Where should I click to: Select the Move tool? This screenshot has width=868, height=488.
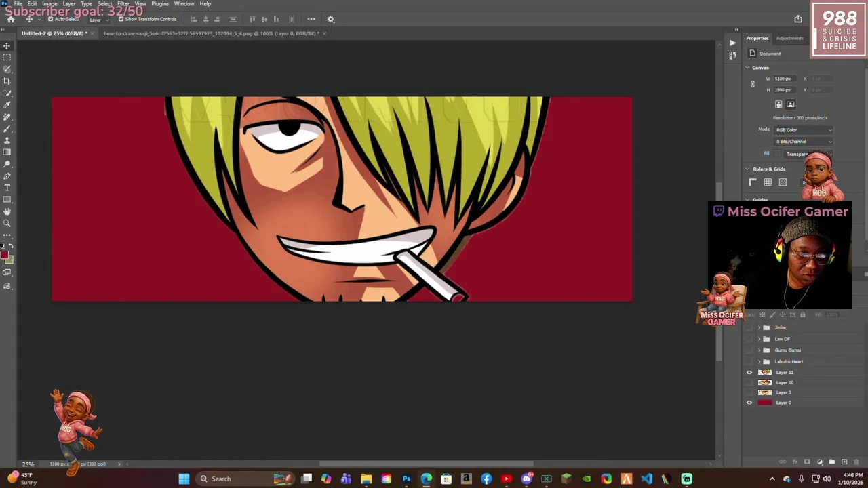[x=7, y=46]
